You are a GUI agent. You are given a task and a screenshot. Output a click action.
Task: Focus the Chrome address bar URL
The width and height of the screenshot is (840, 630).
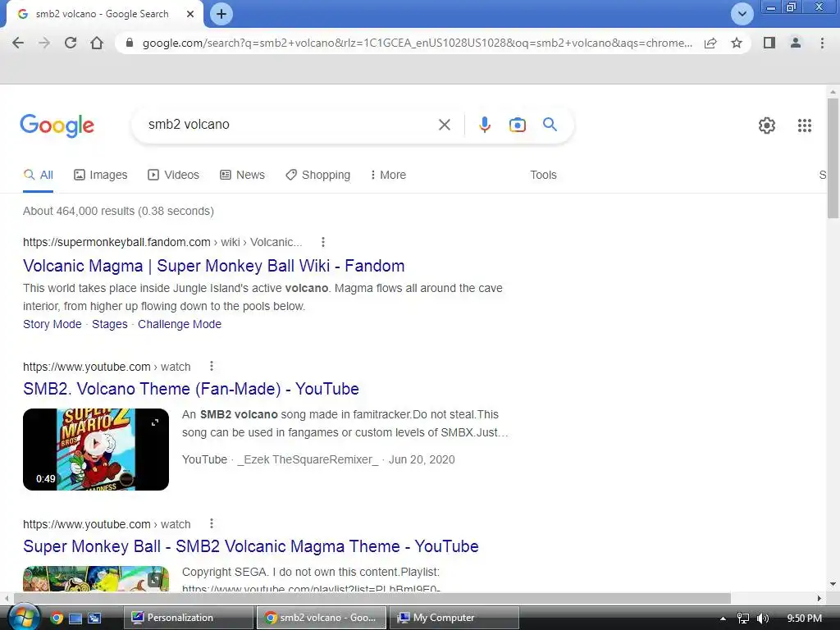pyautogui.click(x=418, y=43)
